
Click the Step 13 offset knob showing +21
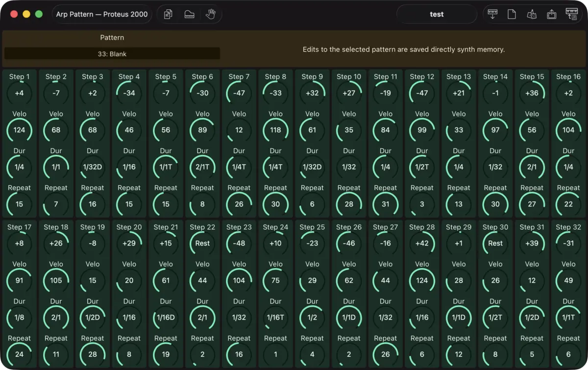(459, 93)
